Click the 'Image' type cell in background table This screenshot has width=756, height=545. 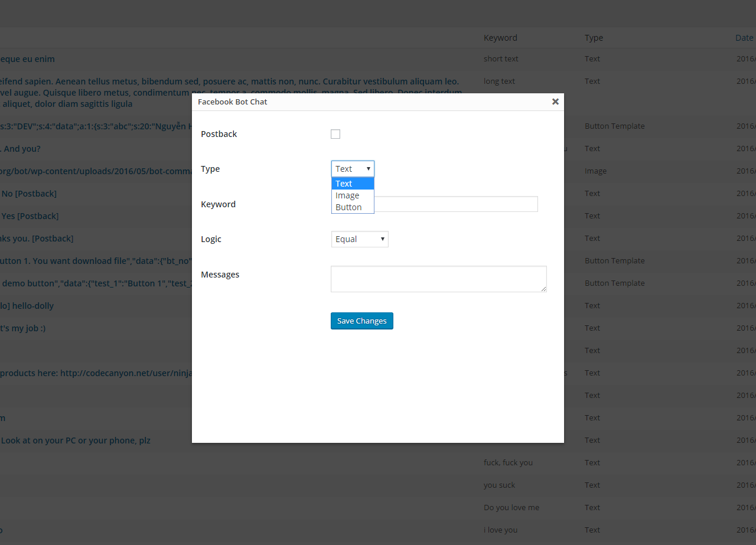595,171
